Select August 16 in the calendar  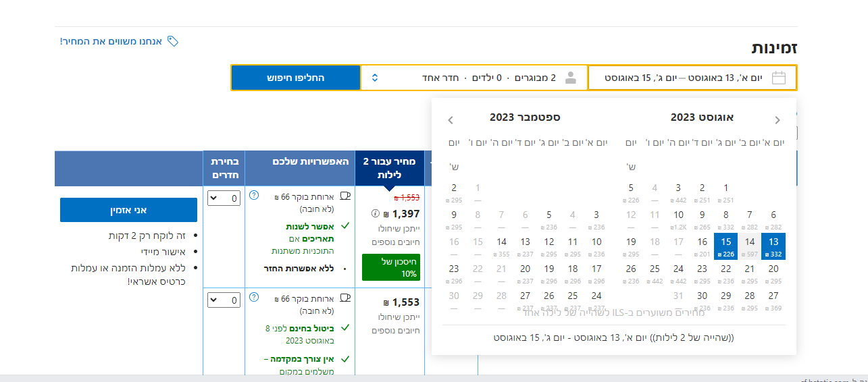[x=703, y=246]
